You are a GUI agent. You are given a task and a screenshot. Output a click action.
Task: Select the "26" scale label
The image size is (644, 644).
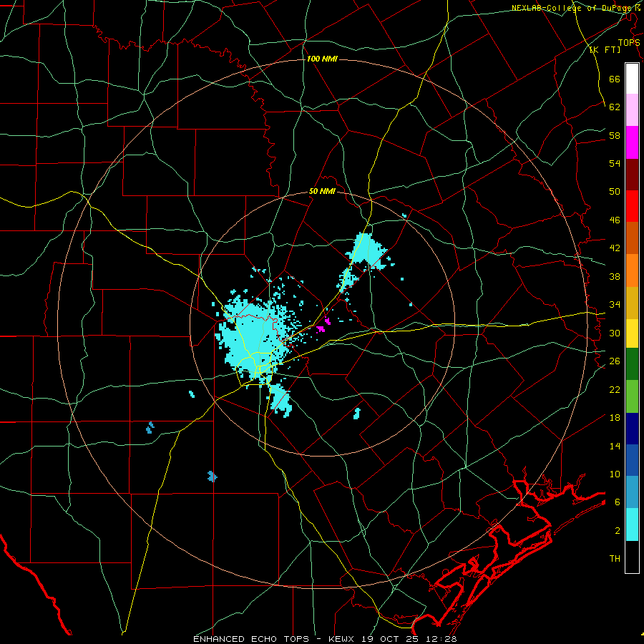point(615,361)
